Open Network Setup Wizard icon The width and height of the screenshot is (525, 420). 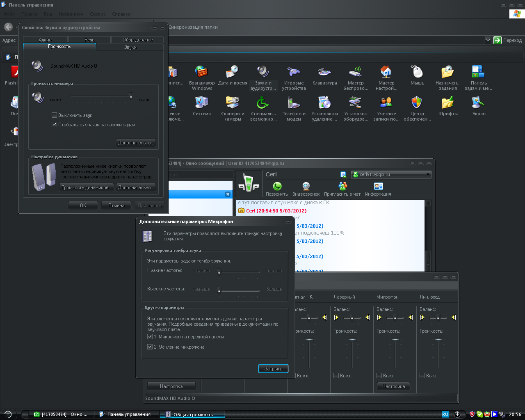386,78
